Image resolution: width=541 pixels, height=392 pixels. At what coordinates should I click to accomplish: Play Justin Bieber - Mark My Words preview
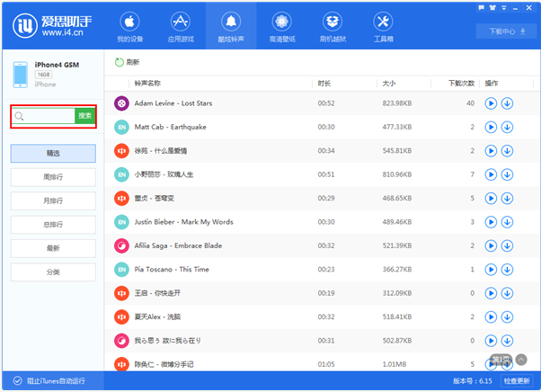click(x=491, y=221)
